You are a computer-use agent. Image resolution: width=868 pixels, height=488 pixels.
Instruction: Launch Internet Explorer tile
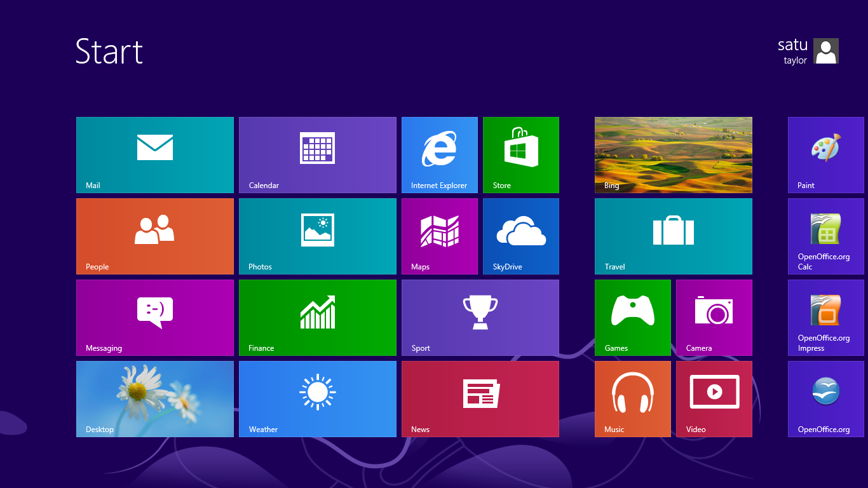[x=440, y=155]
